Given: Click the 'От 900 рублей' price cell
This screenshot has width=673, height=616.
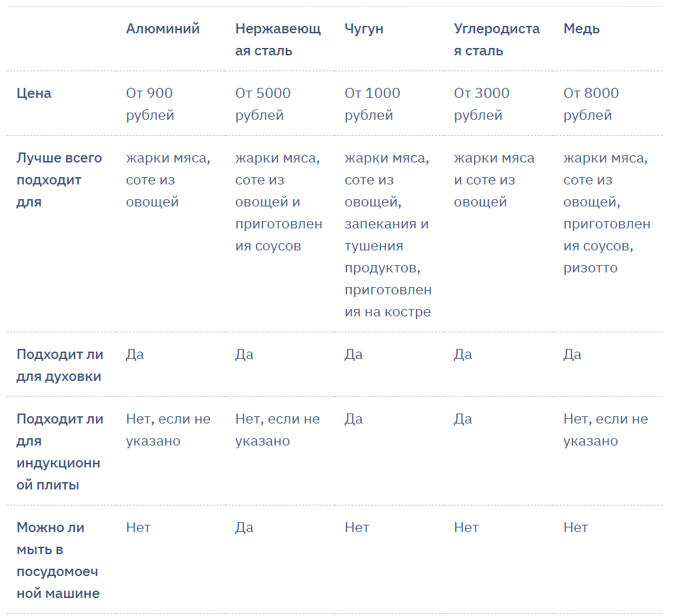Looking at the screenshot, I should [150, 104].
